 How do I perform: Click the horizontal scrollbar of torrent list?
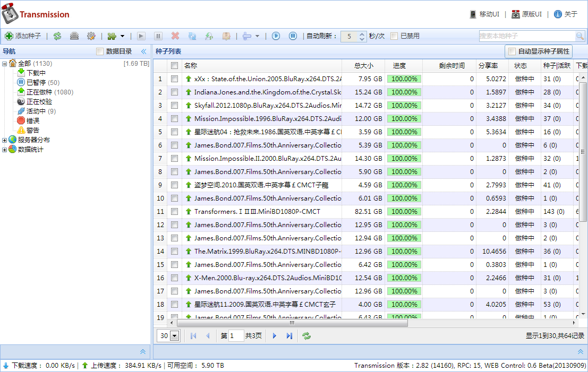[293, 323]
